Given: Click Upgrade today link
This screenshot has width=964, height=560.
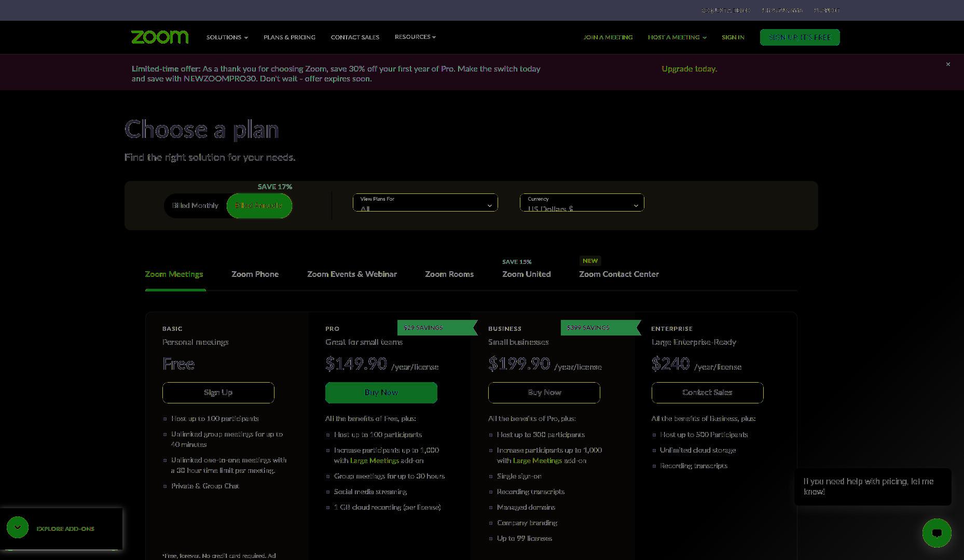Looking at the screenshot, I should click(x=689, y=69).
